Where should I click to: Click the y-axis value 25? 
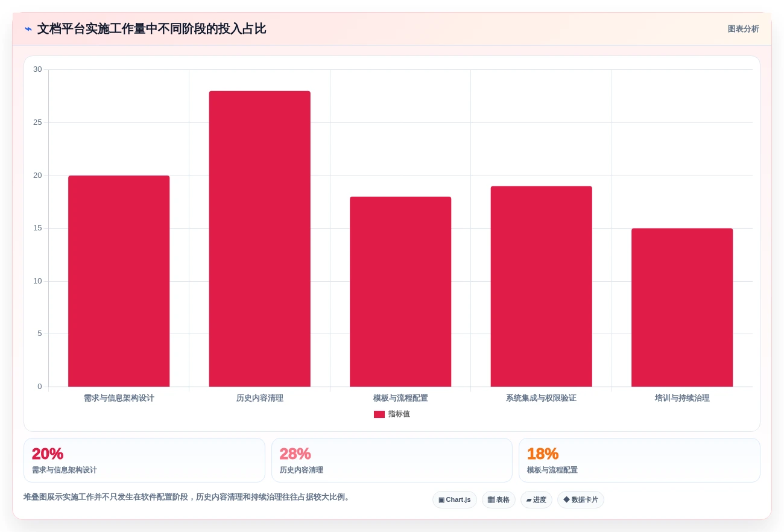click(x=37, y=122)
